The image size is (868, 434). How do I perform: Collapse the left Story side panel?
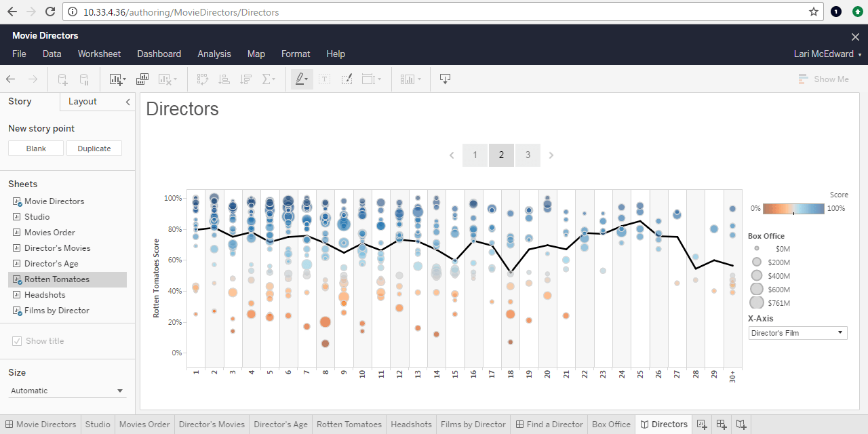tap(128, 102)
